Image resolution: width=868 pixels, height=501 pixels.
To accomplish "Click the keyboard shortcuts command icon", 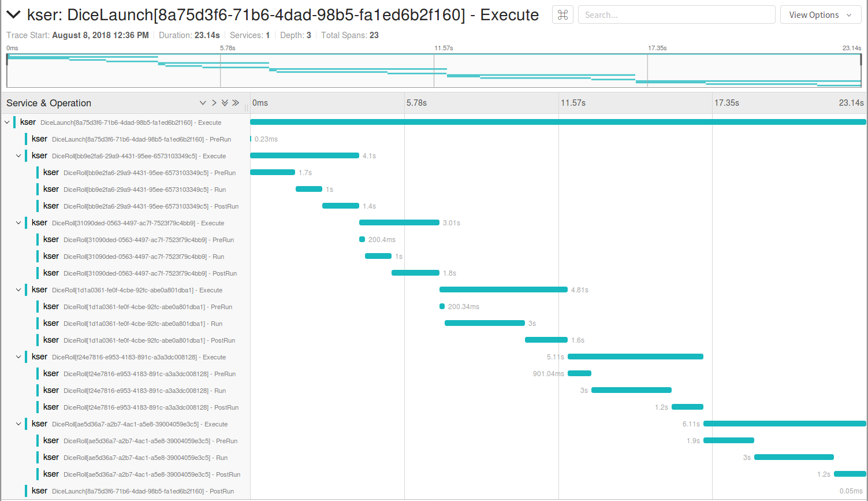I will click(563, 15).
